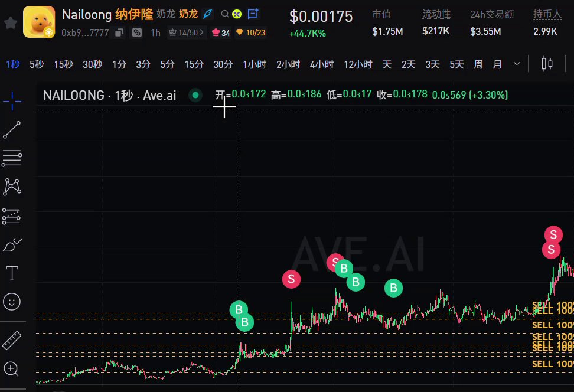Screen dimensions: 574x392
Task: Click the lone green B marker between the B cluster and the right edge
Action: 393,288
